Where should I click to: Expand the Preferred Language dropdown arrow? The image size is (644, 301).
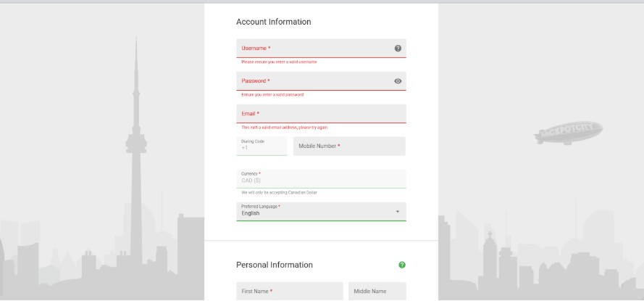(x=397, y=212)
